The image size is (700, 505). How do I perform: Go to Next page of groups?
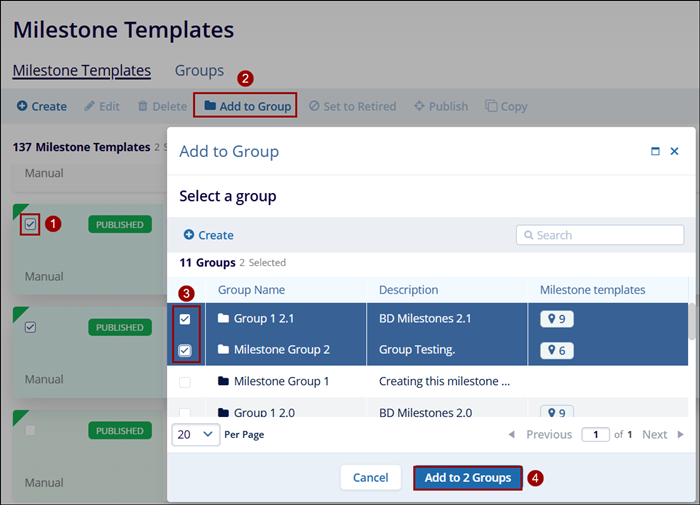(662, 435)
